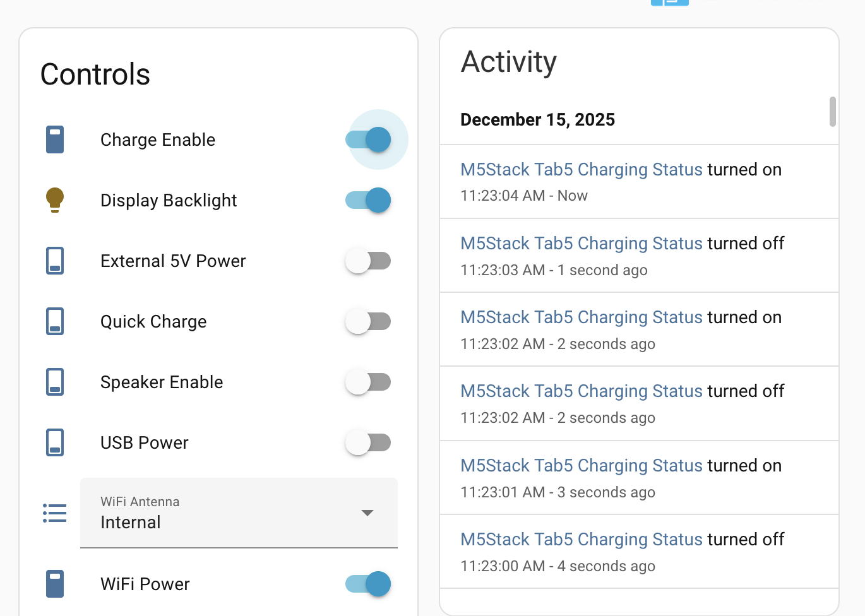Click the Activity panel scrollbar
The width and height of the screenshot is (865, 616).
(833, 112)
